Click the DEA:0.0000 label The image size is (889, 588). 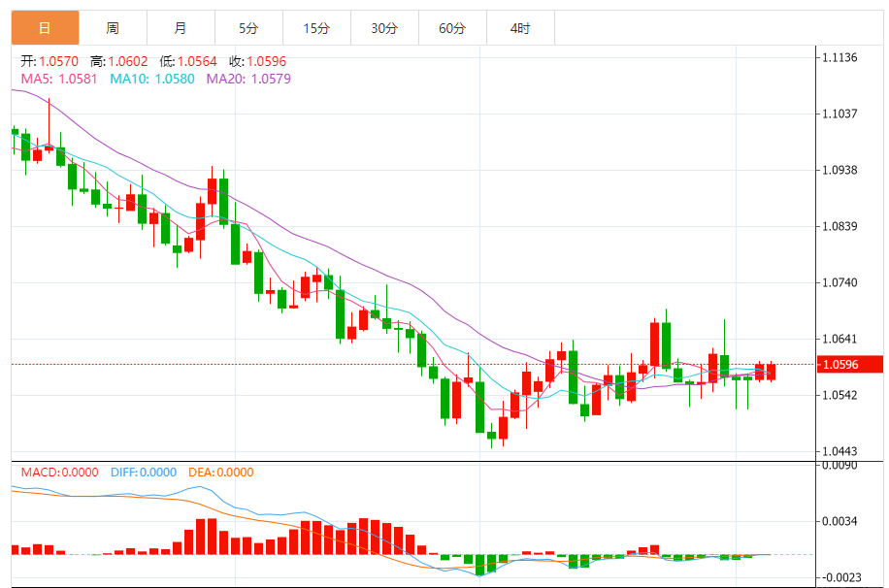pyautogui.click(x=220, y=473)
